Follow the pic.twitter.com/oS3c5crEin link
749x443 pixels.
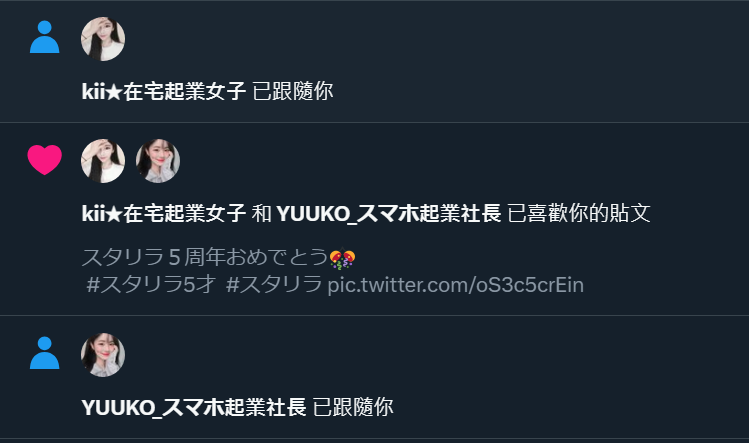click(456, 285)
